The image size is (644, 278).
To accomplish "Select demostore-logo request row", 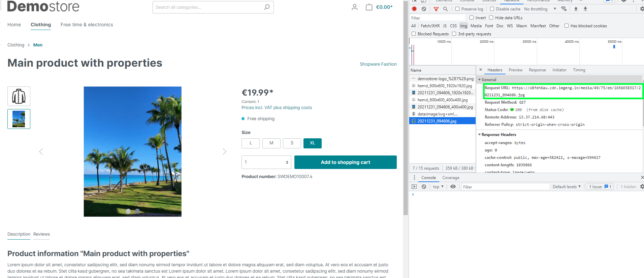I will click(442, 79).
